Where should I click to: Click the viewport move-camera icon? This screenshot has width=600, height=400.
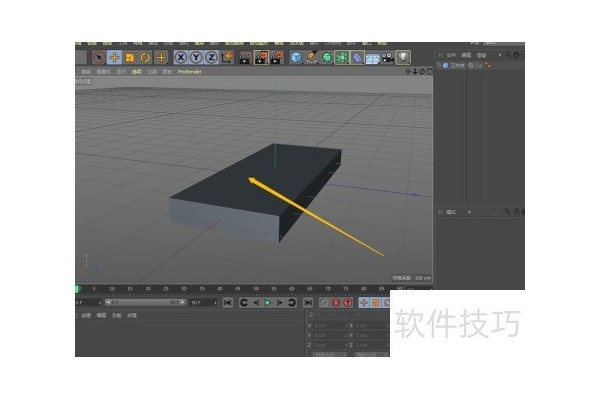click(408, 72)
